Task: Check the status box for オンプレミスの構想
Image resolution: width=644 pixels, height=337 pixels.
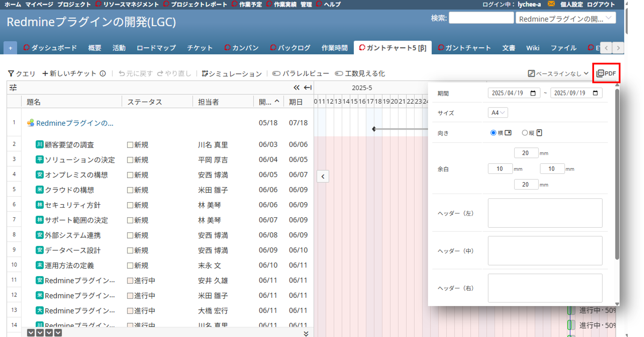Action: click(130, 175)
